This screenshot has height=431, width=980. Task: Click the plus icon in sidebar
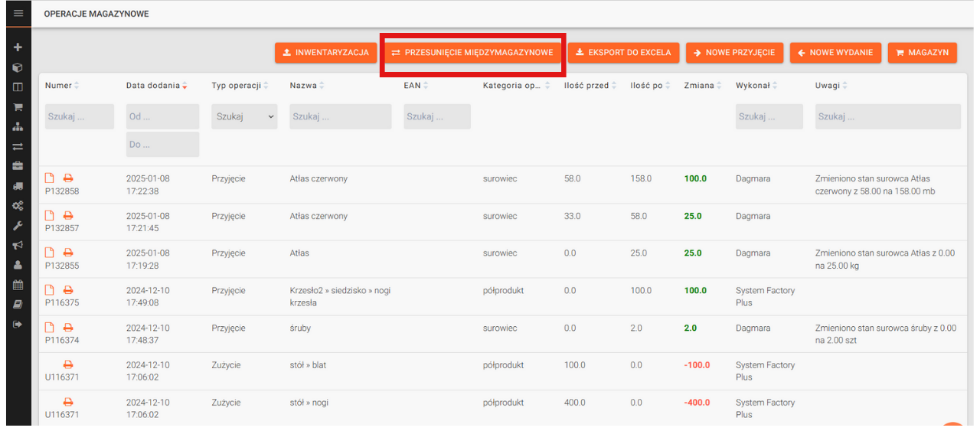click(x=18, y=47)
